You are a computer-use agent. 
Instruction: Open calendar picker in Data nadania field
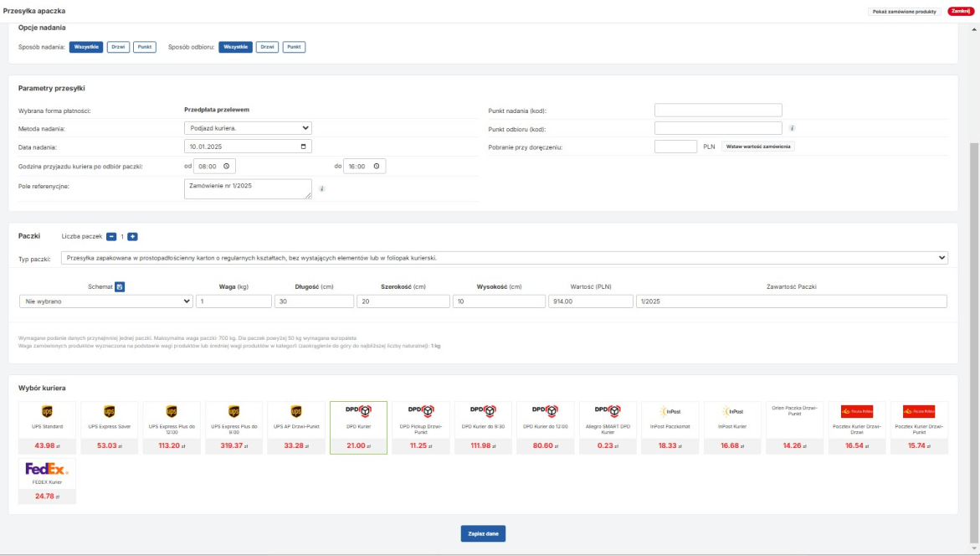(x=303, y=147)
